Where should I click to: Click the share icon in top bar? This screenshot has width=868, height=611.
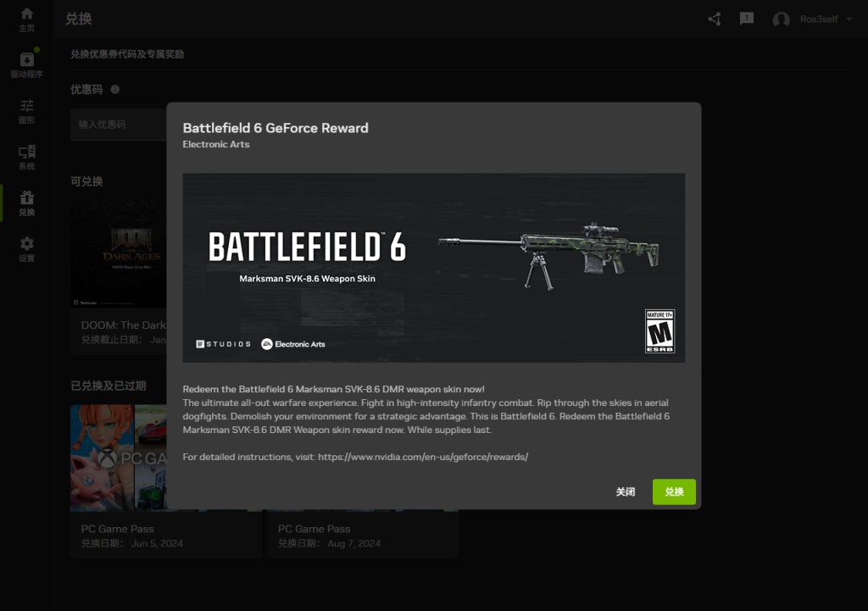715,19
